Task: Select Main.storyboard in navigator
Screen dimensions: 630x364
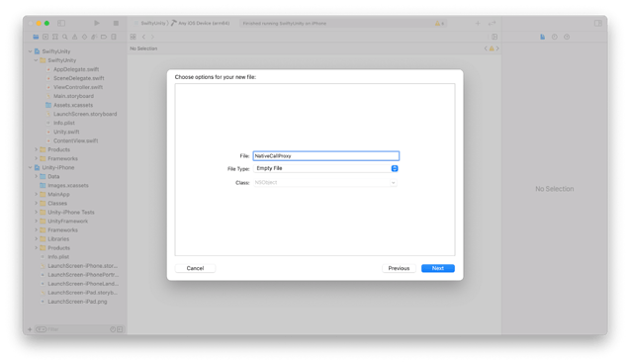Action: click(x=73, y=96)
